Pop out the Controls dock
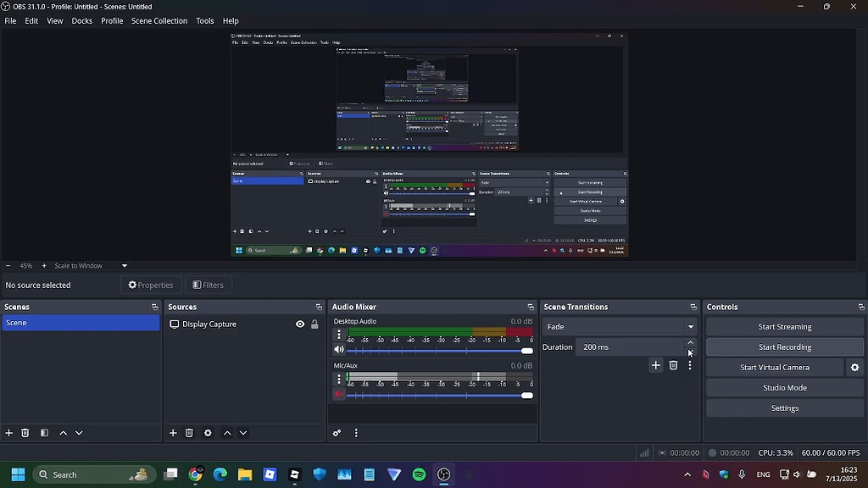 (861, 307)
